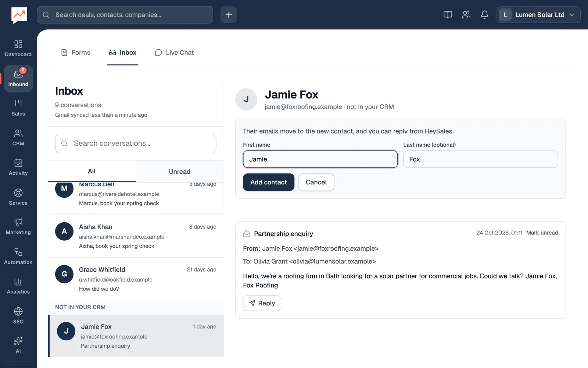Focus the Search conversations field

(136, 144)
